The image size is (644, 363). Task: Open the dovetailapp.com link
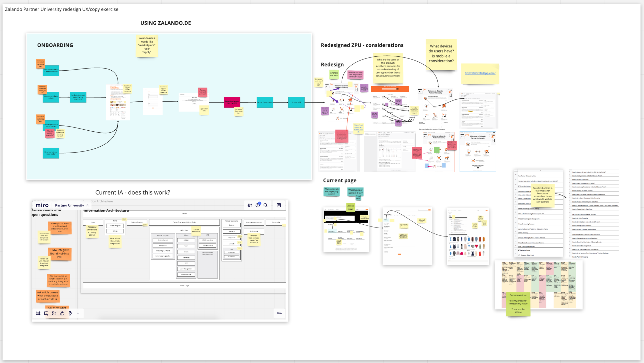pos(480,73)
